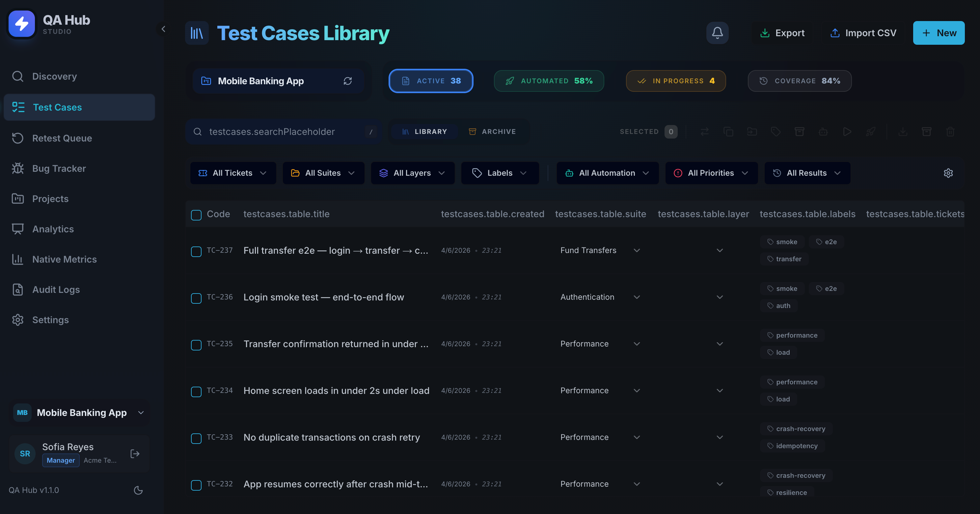Click the library icon beside page title
The height and width of the screenshot is (514, 980).
[x=197, y=33]
